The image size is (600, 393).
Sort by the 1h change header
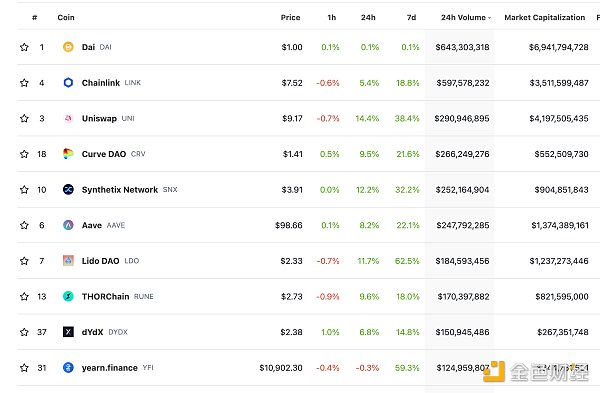[x=332, y=17]
